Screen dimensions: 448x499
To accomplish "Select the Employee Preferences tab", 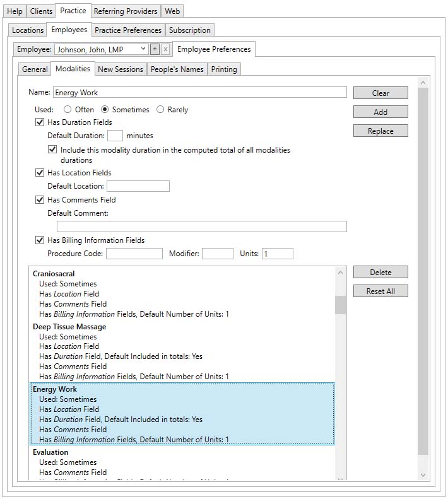I will pyautogui.click(x=214, y=49).
